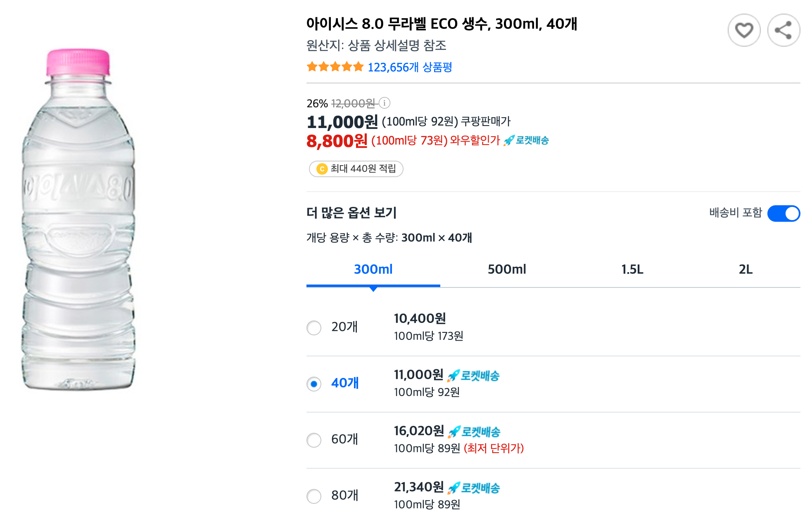The height and width of the screenshot is (522, 812).
Task: Click the info icon beside 12,000원
Action: click(x=385, y=104)
